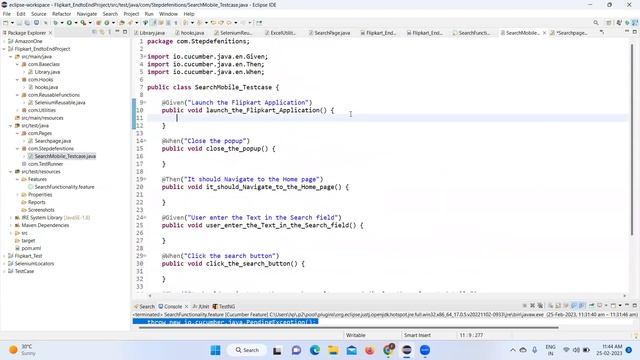This screenshot has height=360, width=640.
Task: Open the Refactor menu
Action: (62, 14)
